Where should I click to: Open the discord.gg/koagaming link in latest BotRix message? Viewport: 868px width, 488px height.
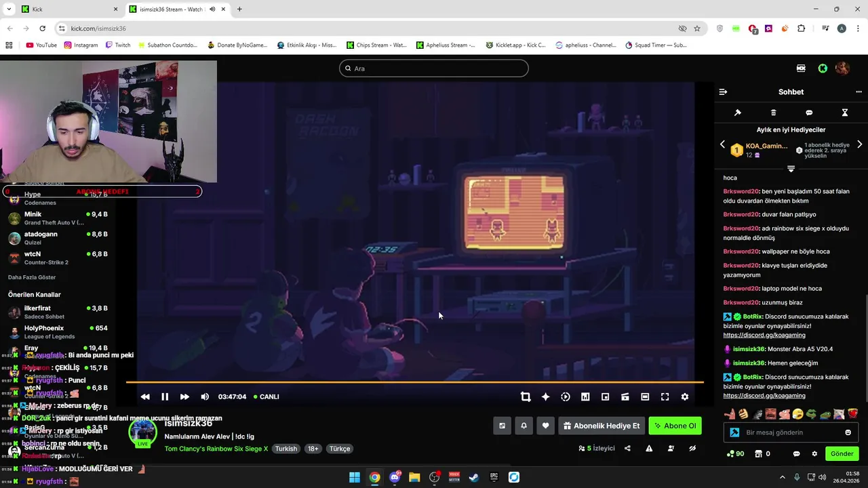pos(764,396)
